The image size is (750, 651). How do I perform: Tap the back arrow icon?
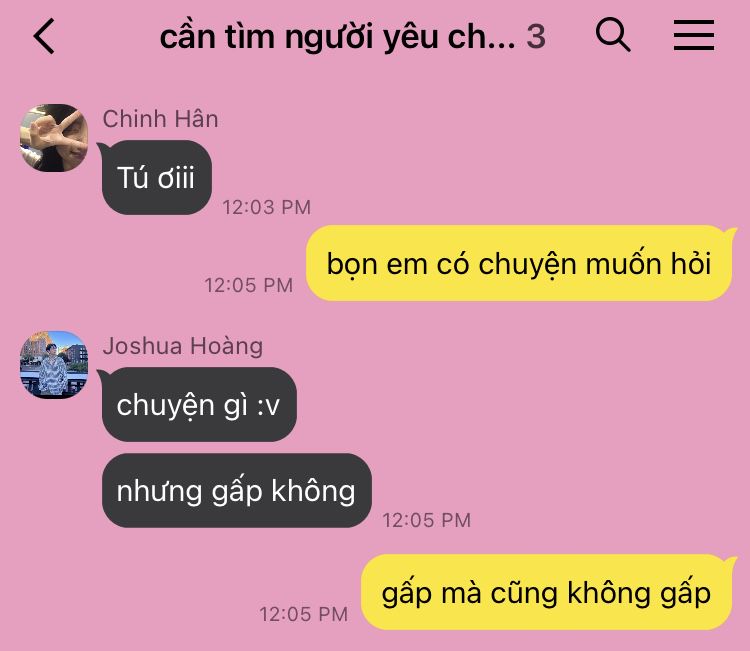[44, 36]
